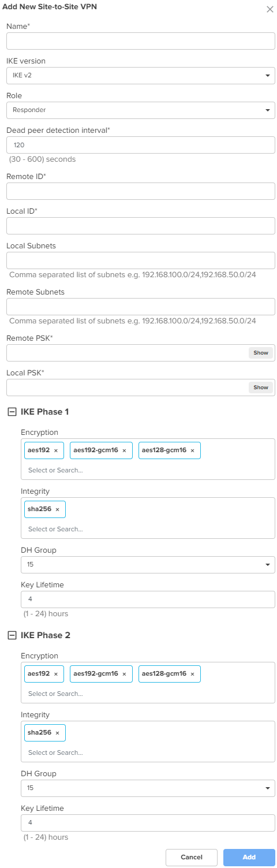This screenshot has width=277, height=868.
Task: Open the Phase 2 DH Group dropdown
Action: pos(148,788)
